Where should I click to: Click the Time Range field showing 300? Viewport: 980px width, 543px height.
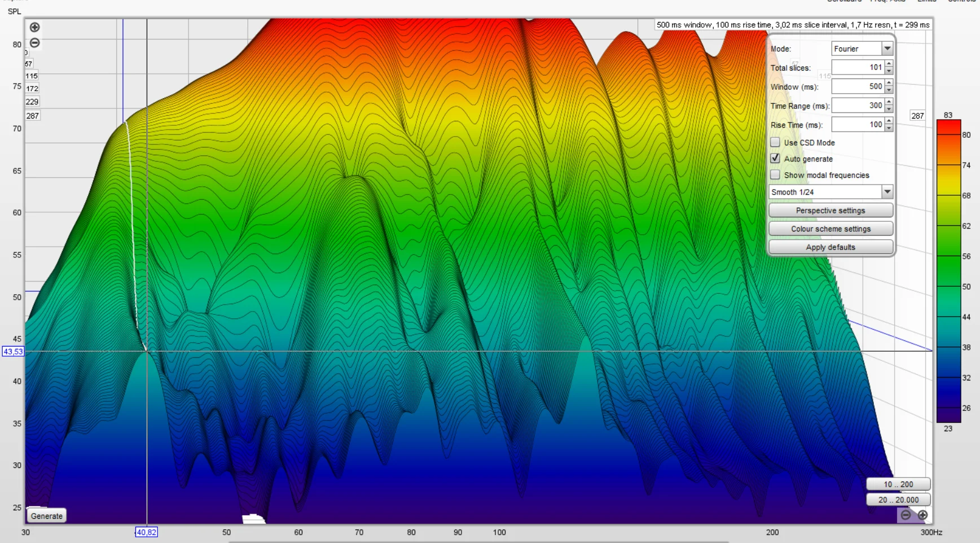[x=858, y=106]
